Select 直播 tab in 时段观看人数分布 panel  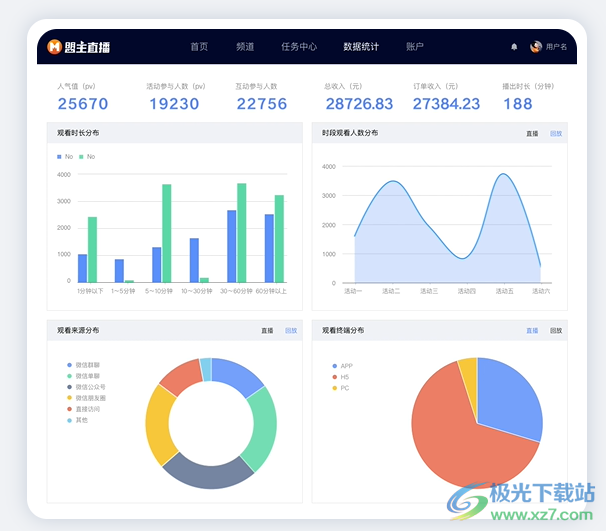click(x=532, y=133)
